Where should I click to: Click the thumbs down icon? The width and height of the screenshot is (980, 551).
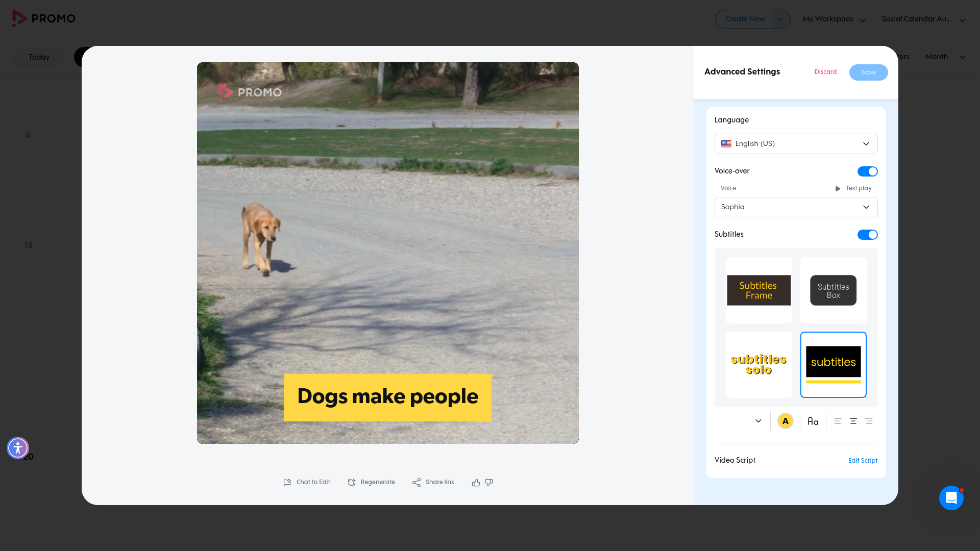pos(488,483)
